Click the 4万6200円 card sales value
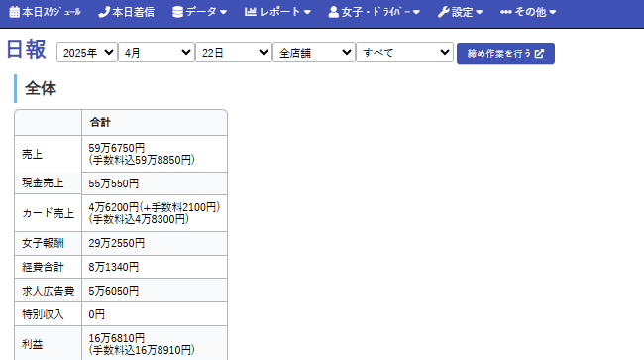The width and height of the screenshot is (644, 360). [x=114, y=207]
